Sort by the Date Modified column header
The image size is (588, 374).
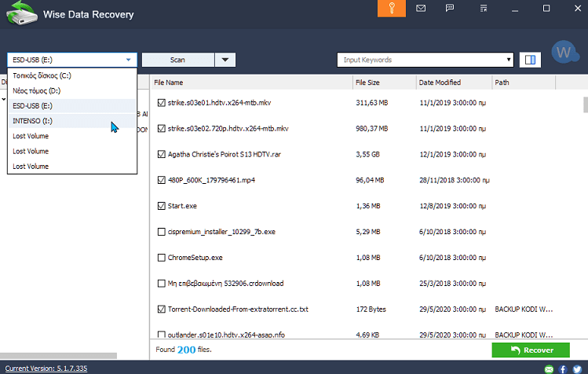click(454, 82)
